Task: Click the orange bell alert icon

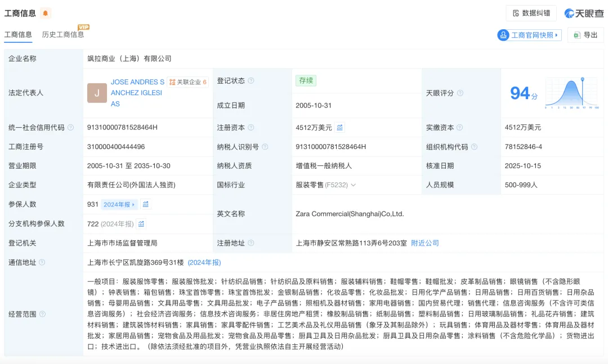Action: click(46, 13)
